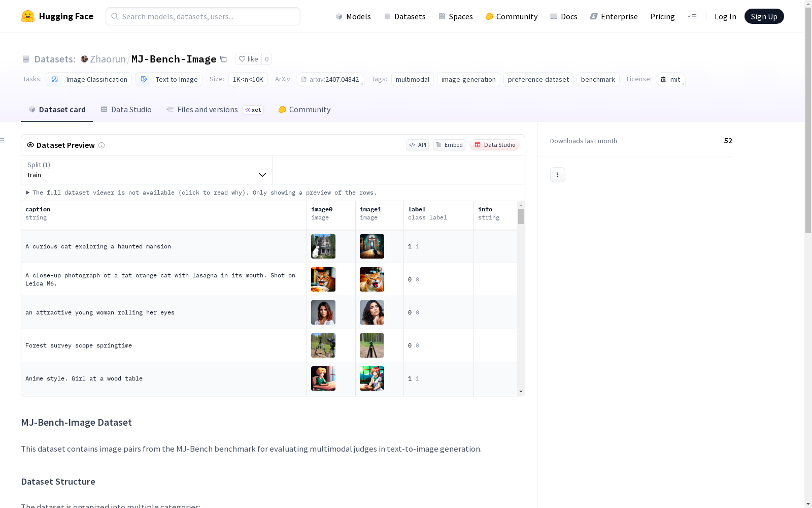Switch to the Data Studio tab
Image resolution: width=812 pixels, height=508 pixels.
coord(126,110)
